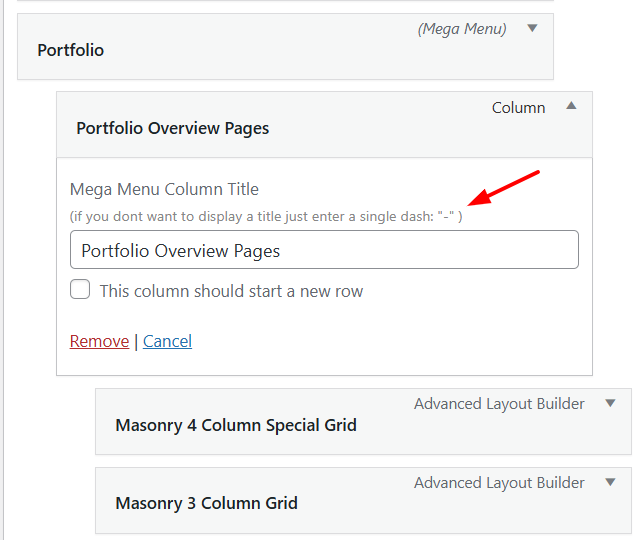The height and width of the screenshot is (540, 638).
Task: Enable 'This column should start a new row'
Action: 80,291
